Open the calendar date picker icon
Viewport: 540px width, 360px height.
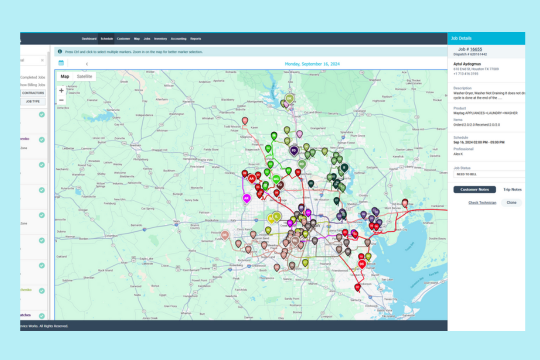click(61, 63)
